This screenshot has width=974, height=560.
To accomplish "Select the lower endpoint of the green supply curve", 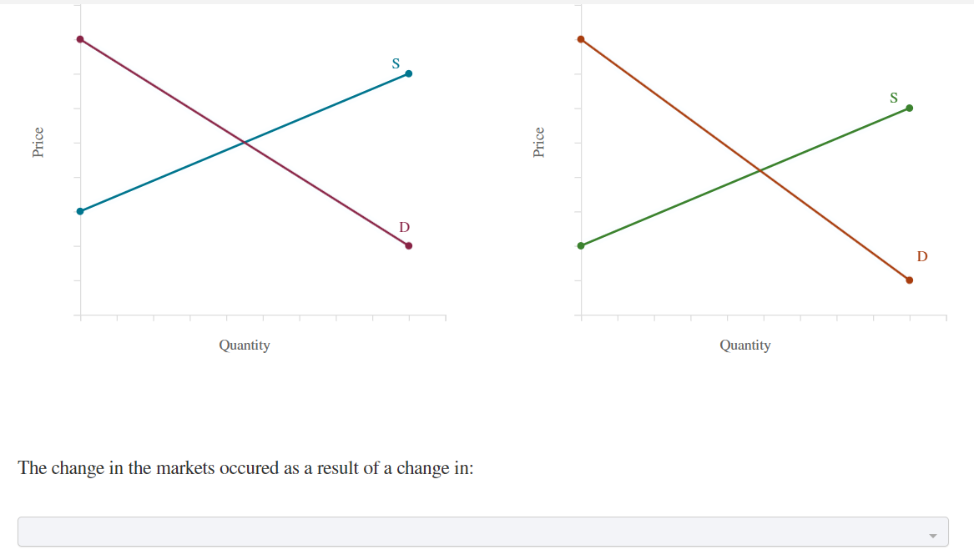I will [x=581, y=245].
